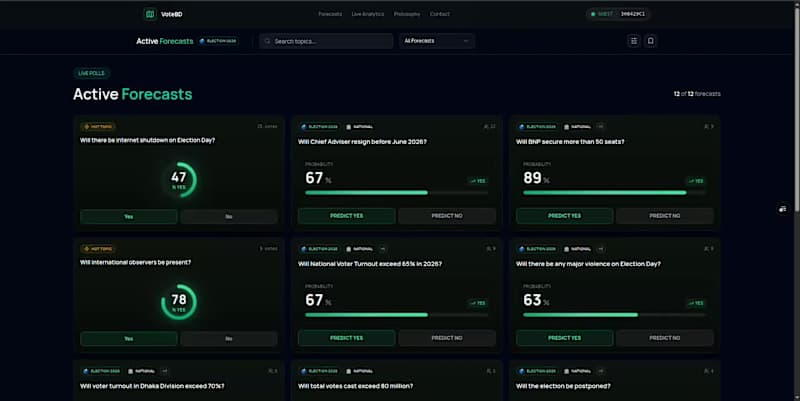The image size is (800, 401).
Task: Open 'Will voter turnout in Dhaka Division exceed 70%?'
Action: [x=152, y=386]
